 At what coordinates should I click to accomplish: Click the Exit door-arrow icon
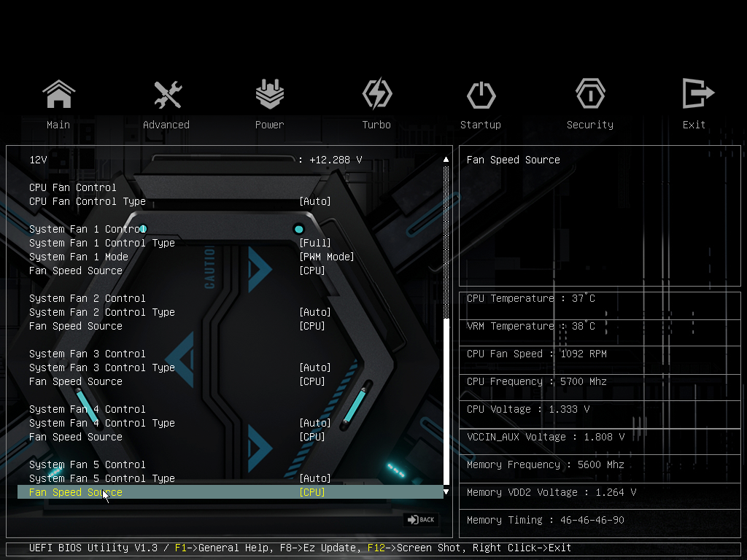click(x=698, y=93)
